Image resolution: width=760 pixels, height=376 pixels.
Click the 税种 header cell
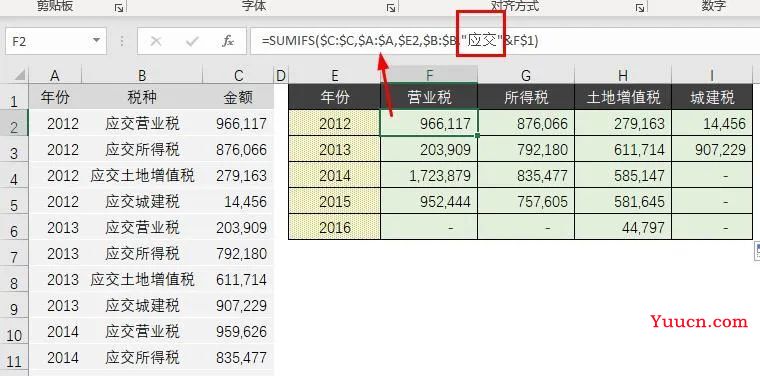pyautogui.click(x=142, y=97)
